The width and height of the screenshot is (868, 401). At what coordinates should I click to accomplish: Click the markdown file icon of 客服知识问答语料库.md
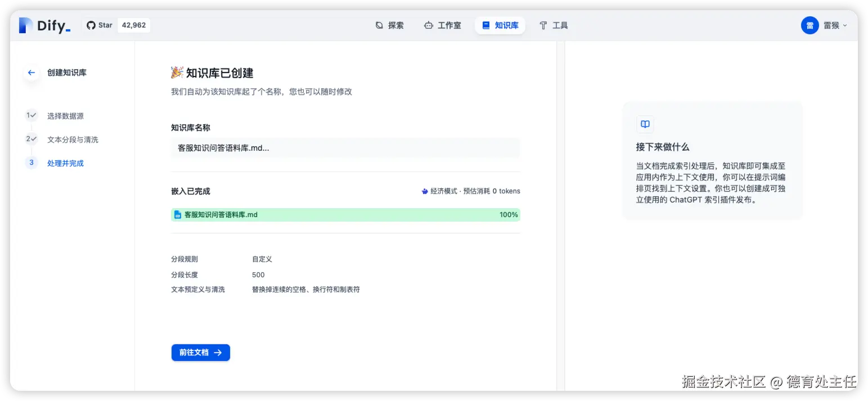(179, 214)
